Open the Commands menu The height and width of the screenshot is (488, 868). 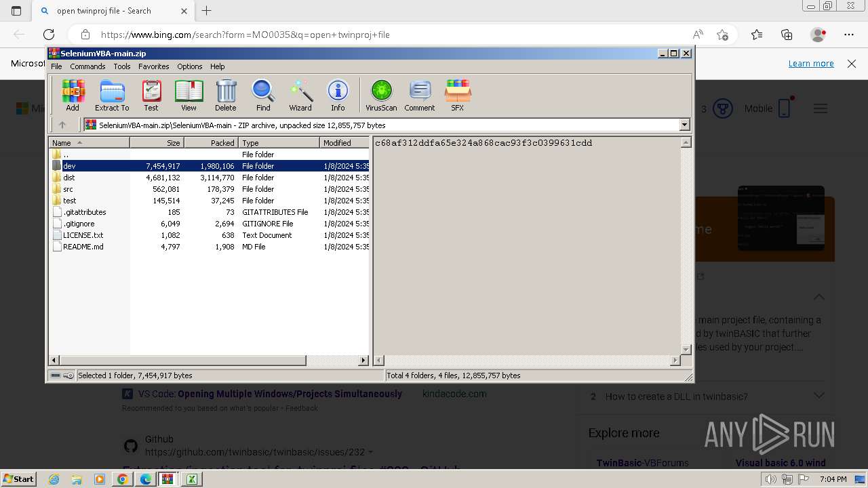pyautogui.click(x=87, y=66)
